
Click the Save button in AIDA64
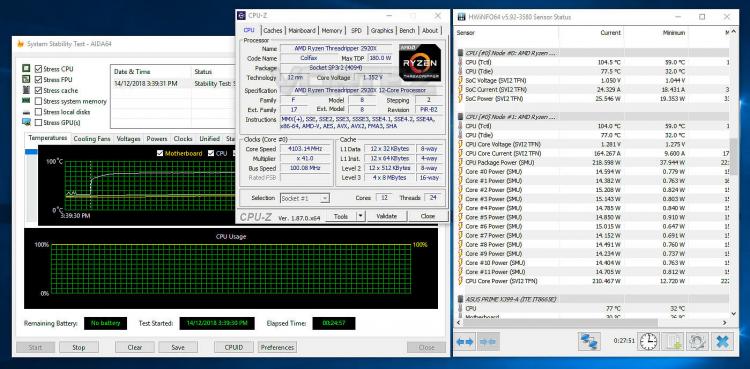click(178, 347)
